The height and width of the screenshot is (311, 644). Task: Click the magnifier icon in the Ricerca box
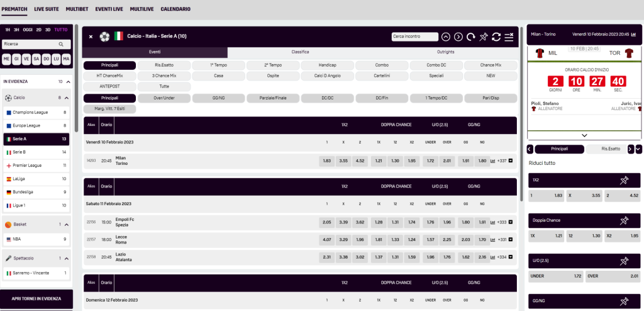pyautogui.click(x=61, y=44)
